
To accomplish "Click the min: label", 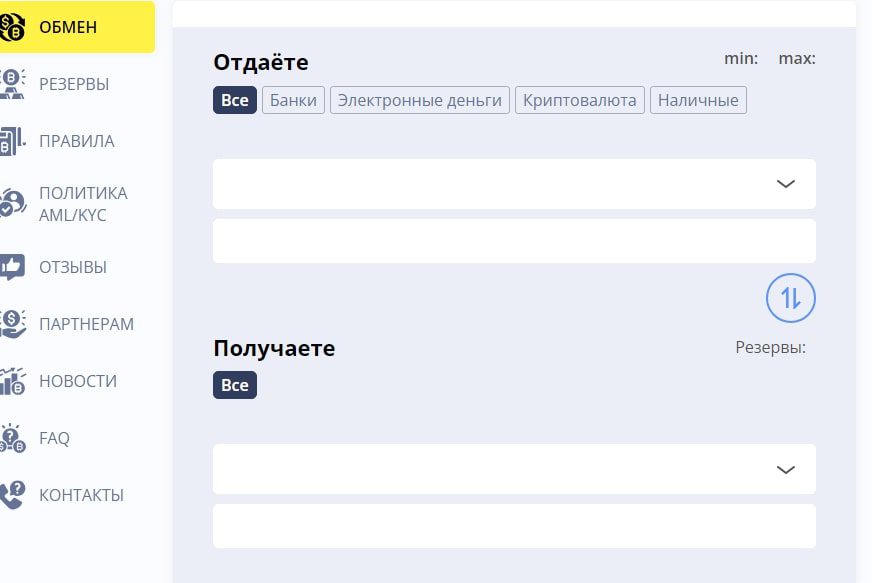I will (x=741, y=58).
